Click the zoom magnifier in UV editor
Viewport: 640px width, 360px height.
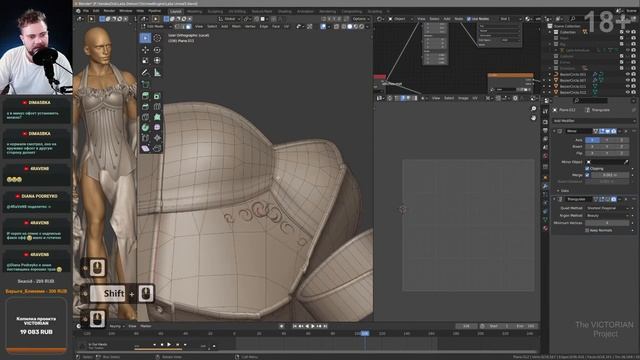coord(533,109)
